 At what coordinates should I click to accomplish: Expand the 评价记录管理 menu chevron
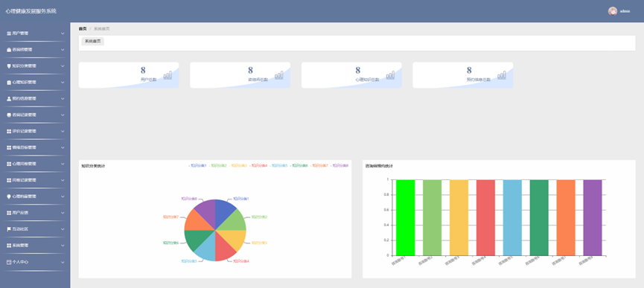tap(63, 131)
